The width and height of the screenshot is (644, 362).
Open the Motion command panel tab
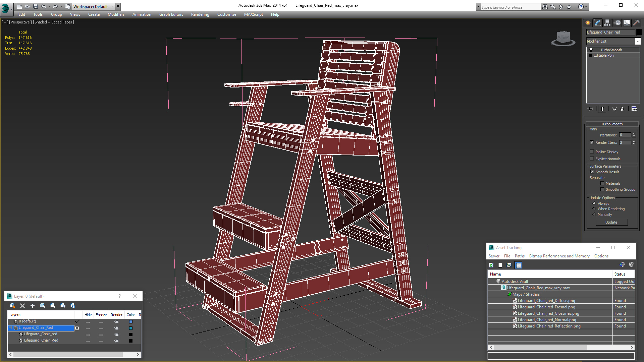[617, 23]
